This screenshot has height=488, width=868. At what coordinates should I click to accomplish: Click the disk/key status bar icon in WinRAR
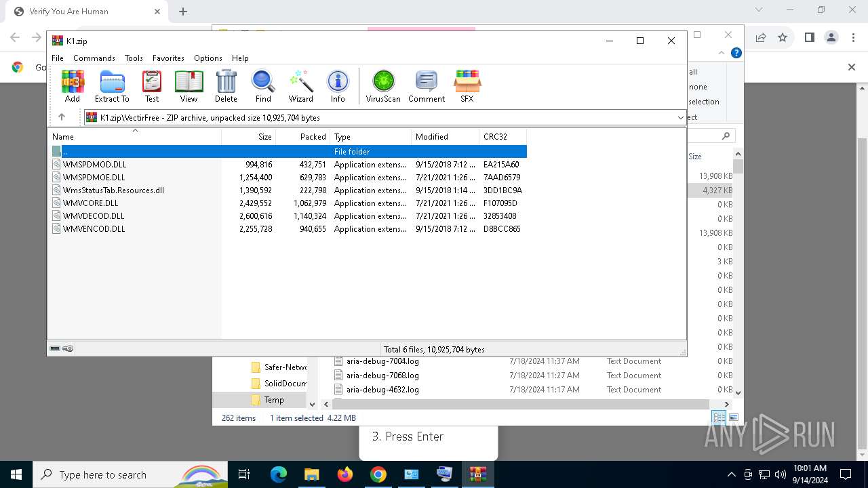[62, 348]
